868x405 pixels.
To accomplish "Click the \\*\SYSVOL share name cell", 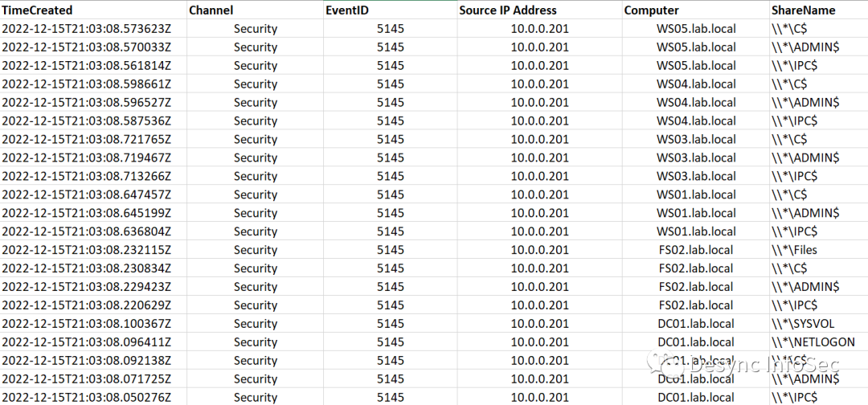I will click(x=801, y=324).
